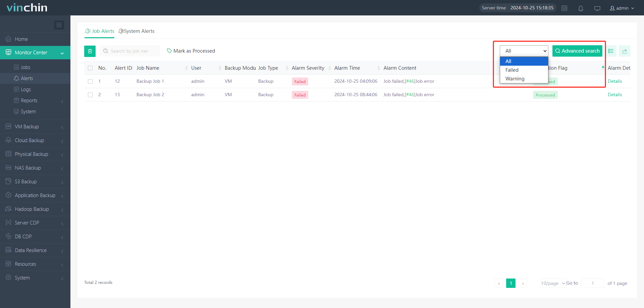Check the box for Backup Job 2

[x=90, y=95]
